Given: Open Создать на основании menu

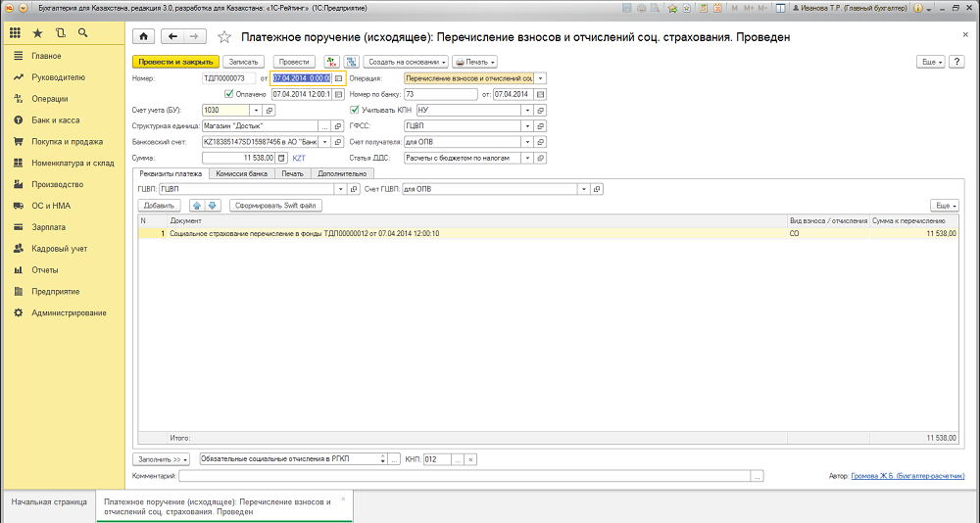Looking at the screenshot, I should coord(406,62).
